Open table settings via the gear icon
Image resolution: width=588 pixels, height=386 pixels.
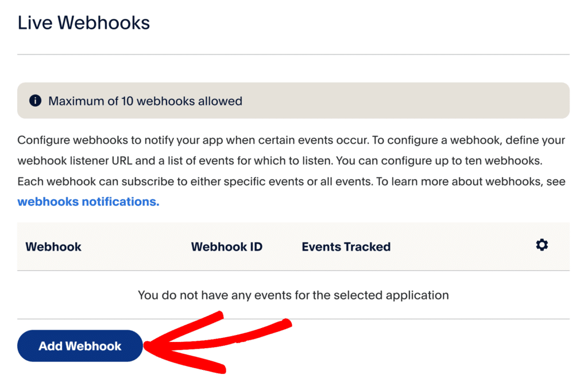tap(541, 245)
